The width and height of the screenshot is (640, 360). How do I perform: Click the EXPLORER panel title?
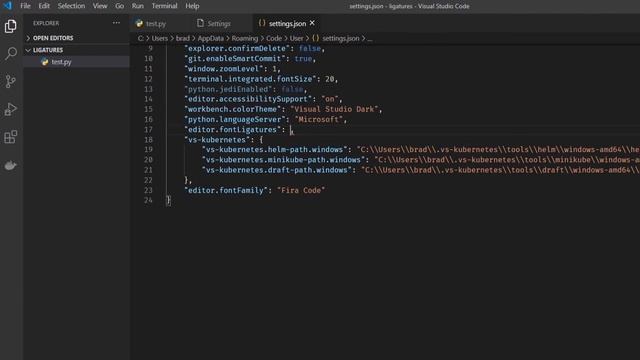[x=46, y=23]
